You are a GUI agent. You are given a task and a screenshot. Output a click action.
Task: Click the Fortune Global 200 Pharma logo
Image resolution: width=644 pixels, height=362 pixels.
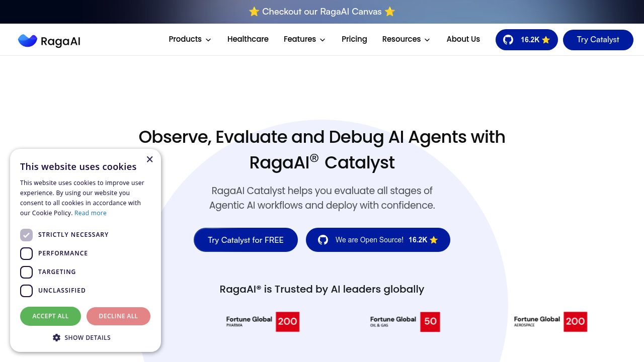263,322
